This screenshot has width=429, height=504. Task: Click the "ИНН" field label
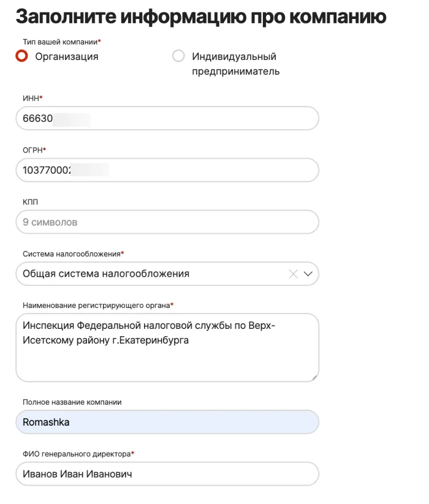(x=31, y=98)
